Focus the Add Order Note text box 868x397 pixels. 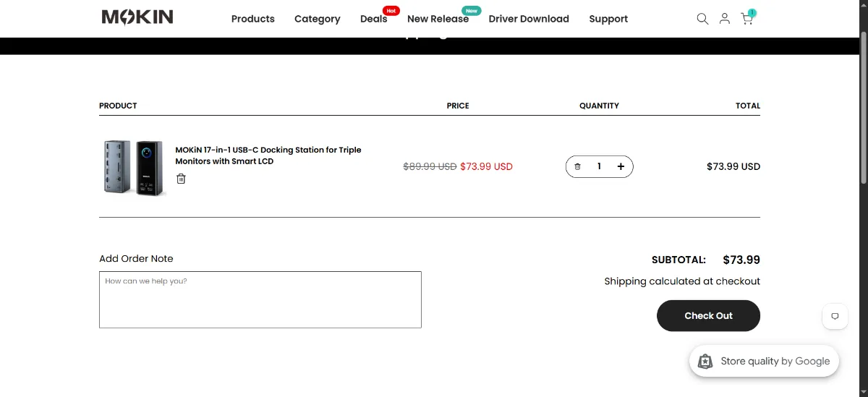(x=260, y=299)
